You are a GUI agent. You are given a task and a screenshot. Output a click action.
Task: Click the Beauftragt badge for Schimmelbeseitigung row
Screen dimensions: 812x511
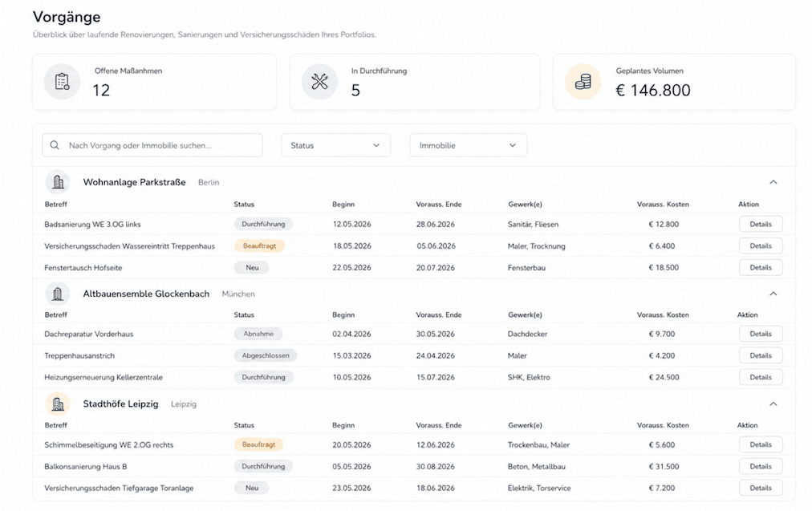258,444
